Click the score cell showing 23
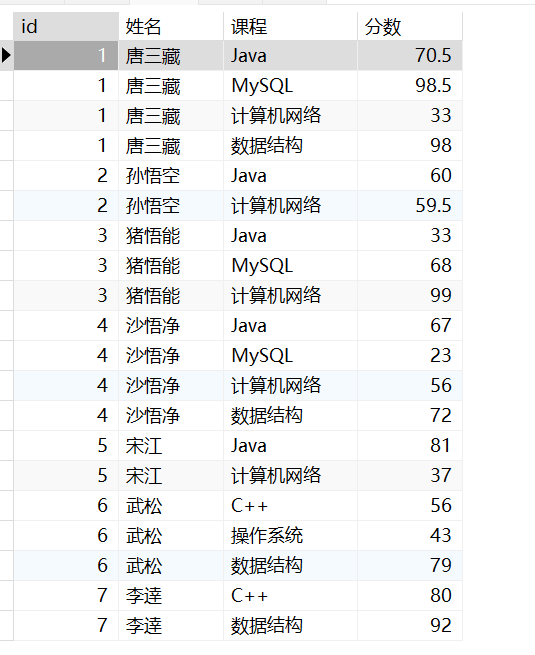Screen dimensions: 535x655 coord(410,355)
